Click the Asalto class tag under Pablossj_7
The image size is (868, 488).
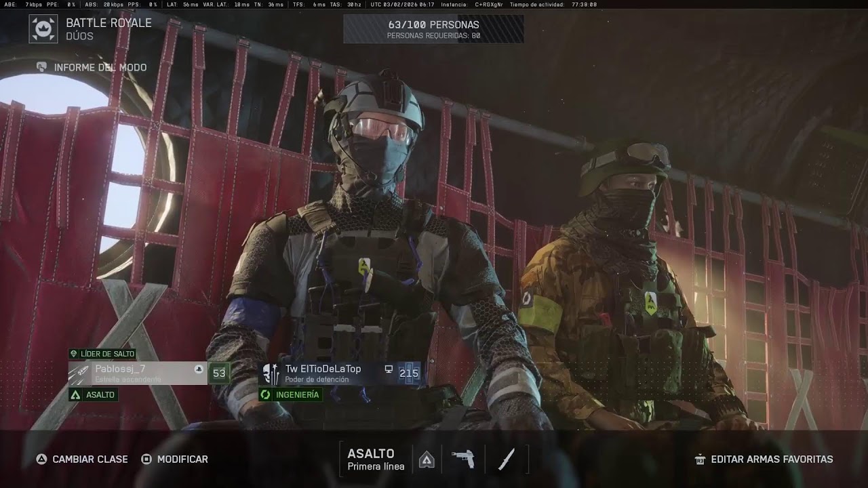point(94,394)
